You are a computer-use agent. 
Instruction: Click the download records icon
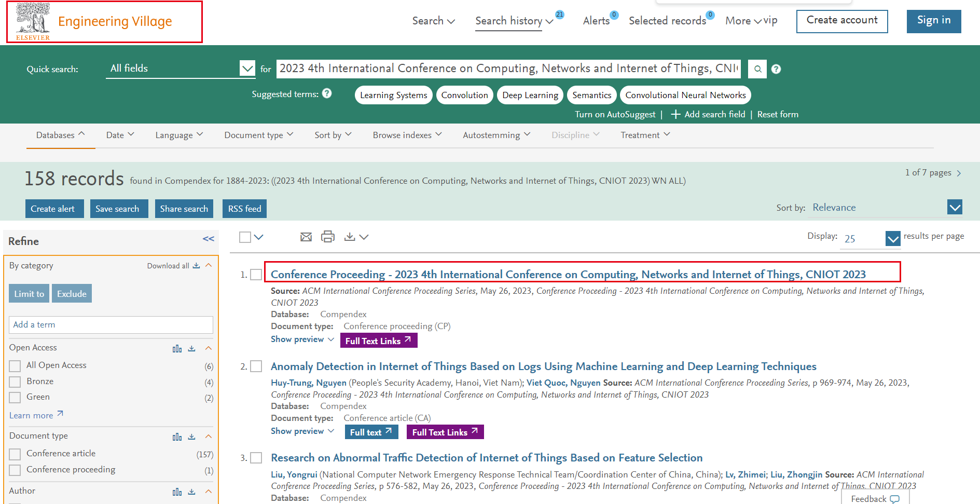coord(350,237)
